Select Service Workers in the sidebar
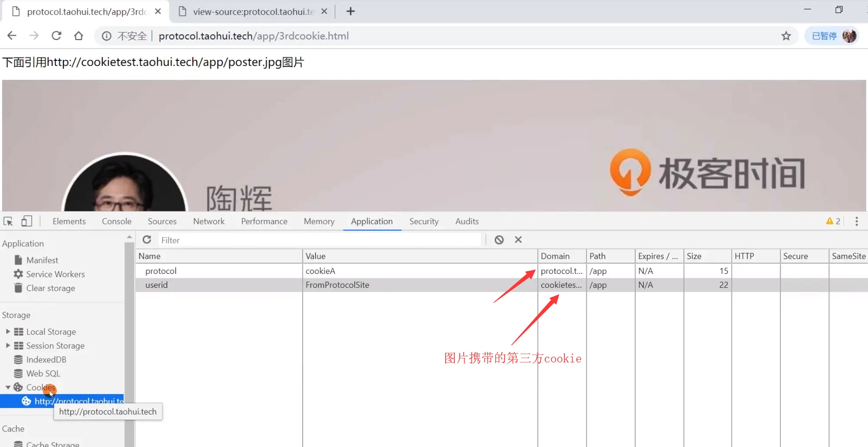Viewport: 868px width, 447px height. tap(55, 274)
